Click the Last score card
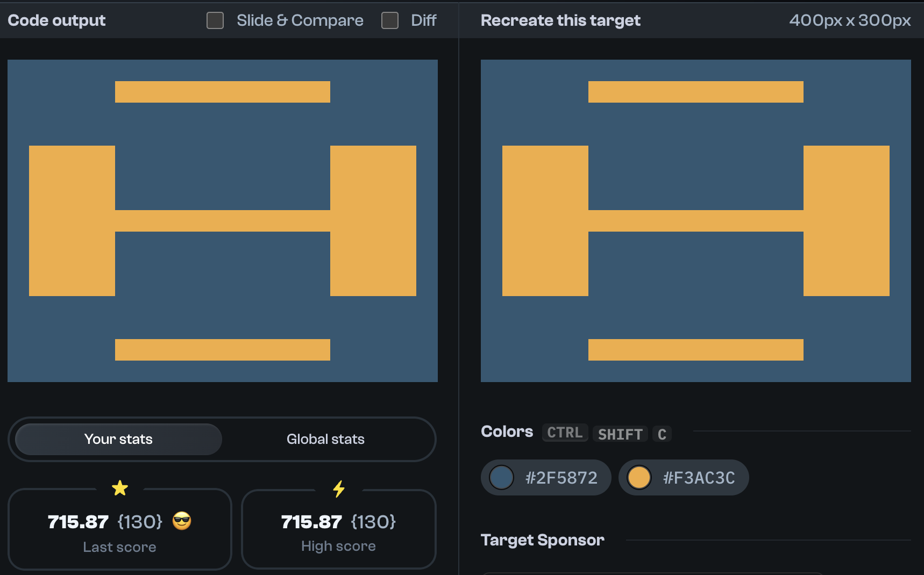 point(120,529)
